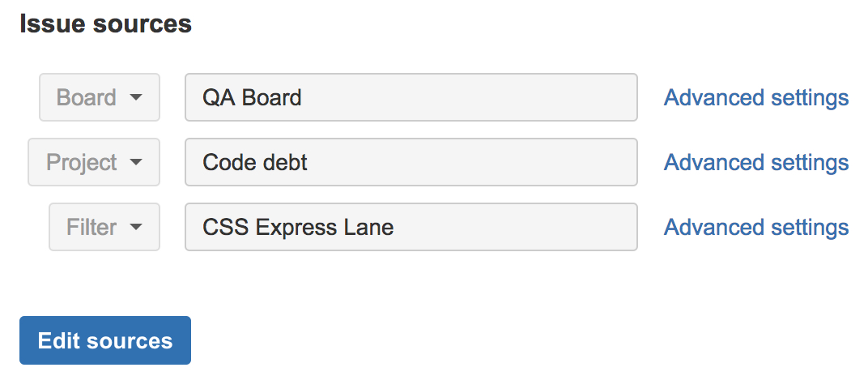Open Advanced settings for Code debt
The height and width of the screenshot is (376, 868).
click(756, 163)
